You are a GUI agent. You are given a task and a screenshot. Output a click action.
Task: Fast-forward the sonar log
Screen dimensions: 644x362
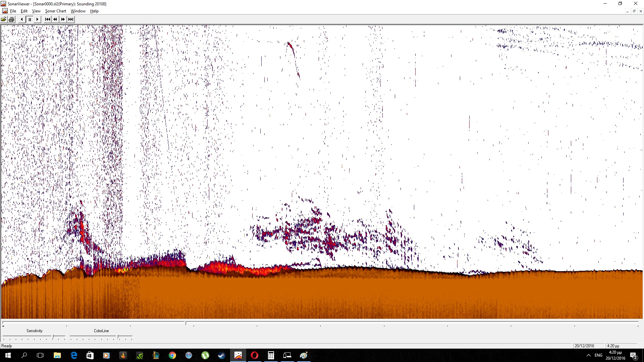63,19
